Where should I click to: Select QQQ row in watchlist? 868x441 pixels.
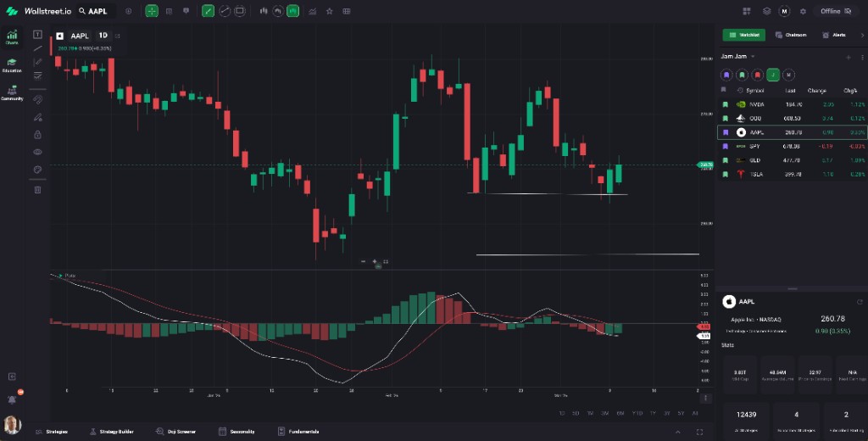tap(793, 118)
